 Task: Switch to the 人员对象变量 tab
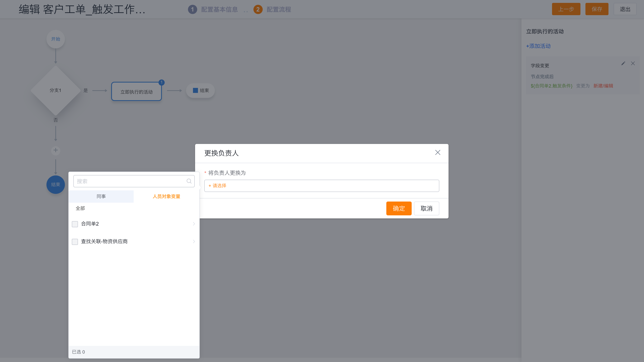click(166, 196)
